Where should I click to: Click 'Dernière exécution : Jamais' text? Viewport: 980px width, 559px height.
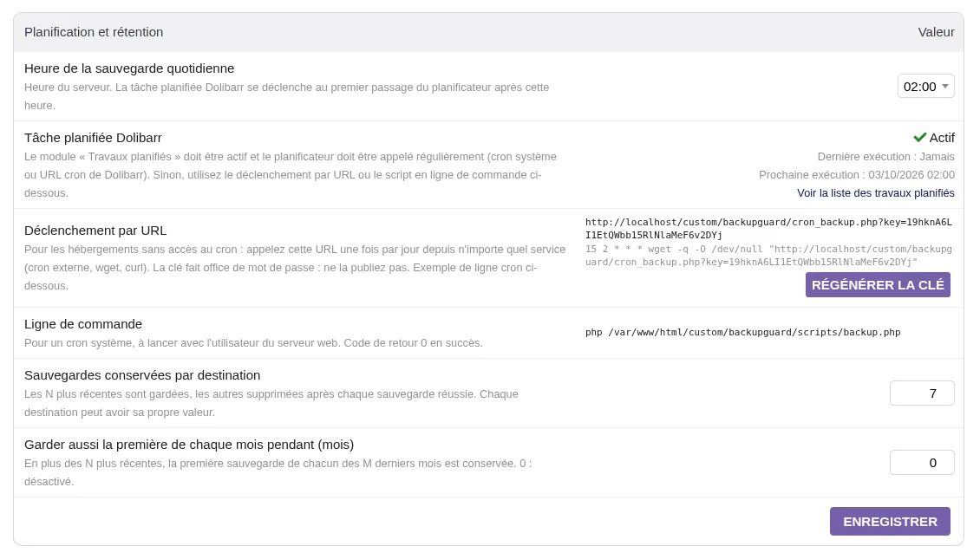pos(885,157)
